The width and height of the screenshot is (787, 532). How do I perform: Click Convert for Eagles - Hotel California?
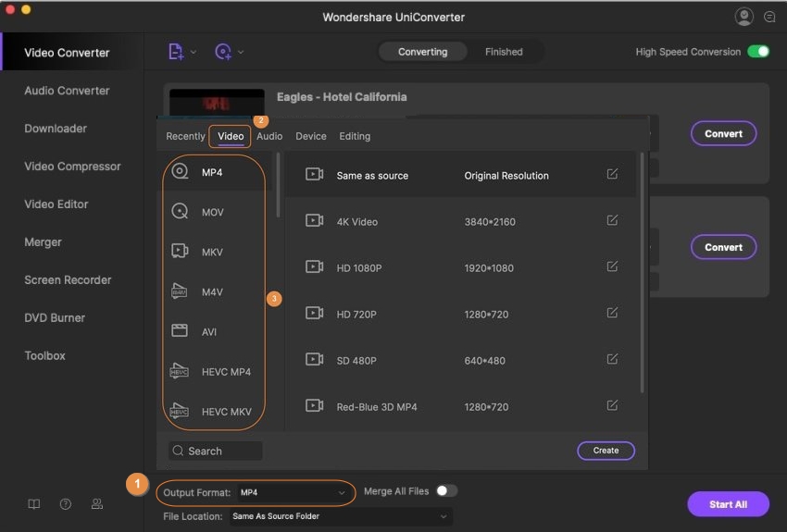click(x=723, y=133)
